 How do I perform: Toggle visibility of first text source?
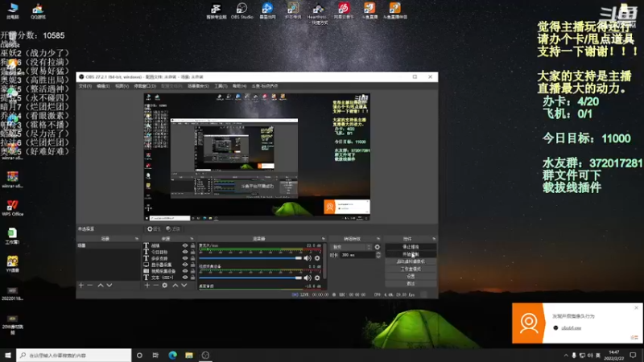(x=185, y=245)
